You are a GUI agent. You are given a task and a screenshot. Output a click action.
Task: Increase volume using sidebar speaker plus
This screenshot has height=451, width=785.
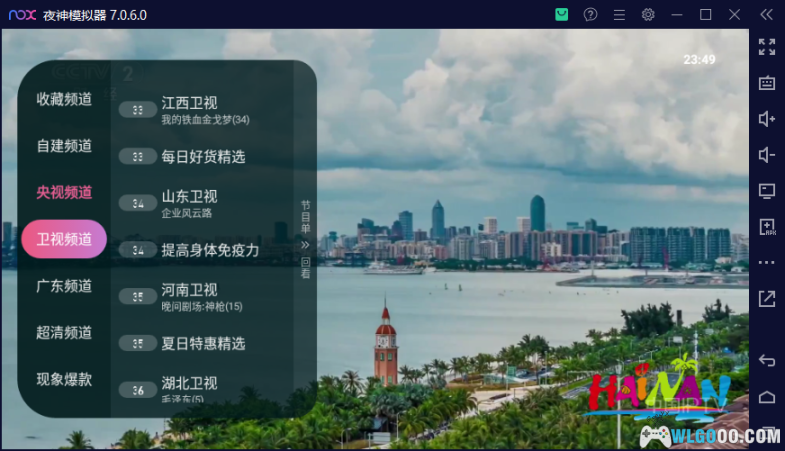click(x=766, y=119)
